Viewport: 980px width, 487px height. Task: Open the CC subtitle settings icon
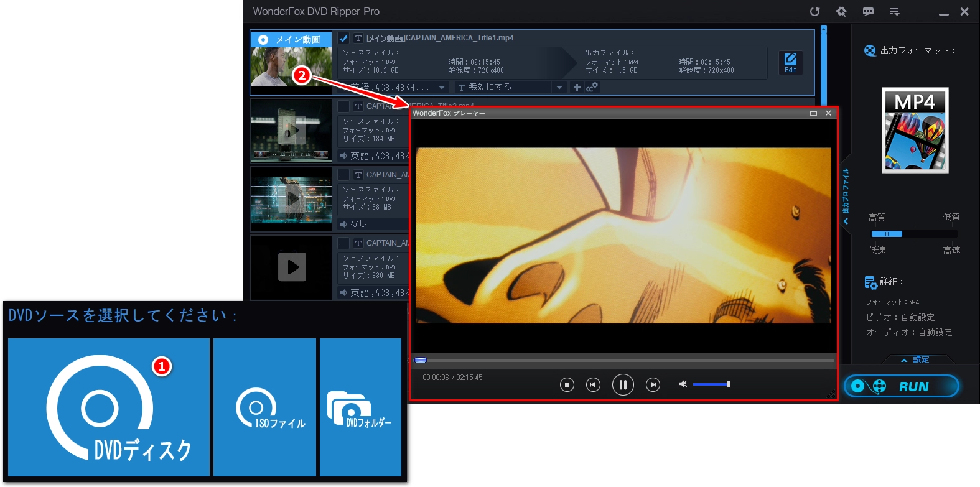pos(592,87)
